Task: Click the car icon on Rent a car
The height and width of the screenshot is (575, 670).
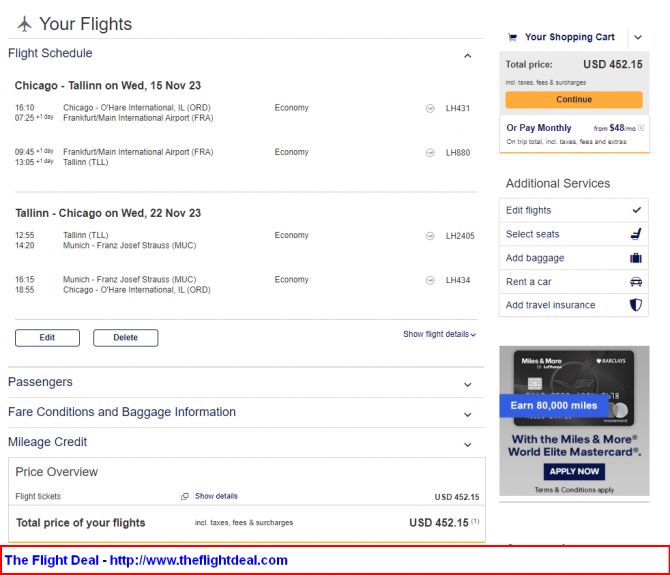Action: tap(636, 282)
